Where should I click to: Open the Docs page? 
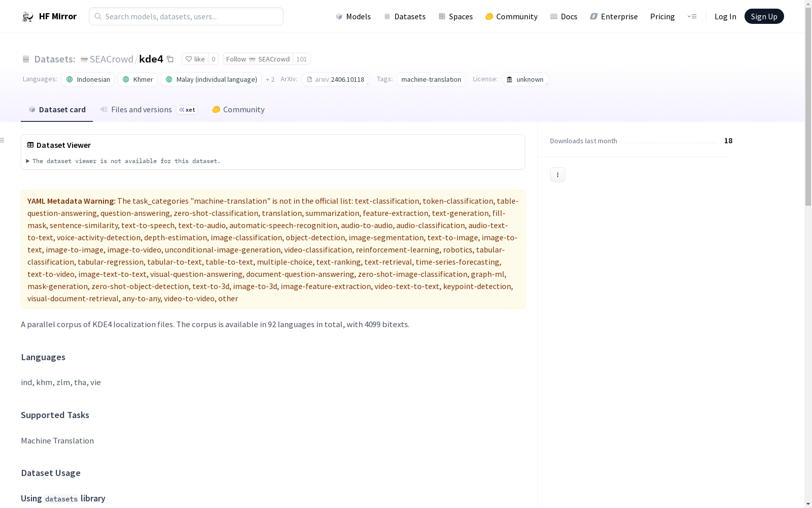tap(564, 16)
